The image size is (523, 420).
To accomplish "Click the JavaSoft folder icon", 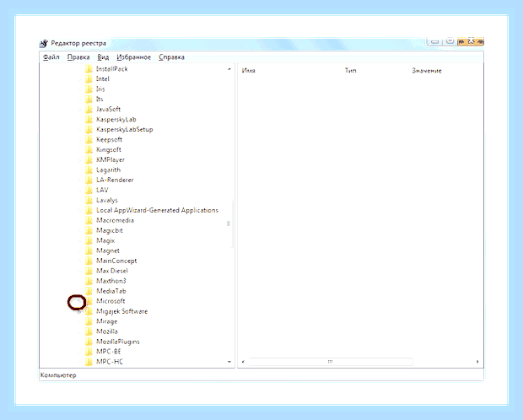I will (x=89, y=109).
